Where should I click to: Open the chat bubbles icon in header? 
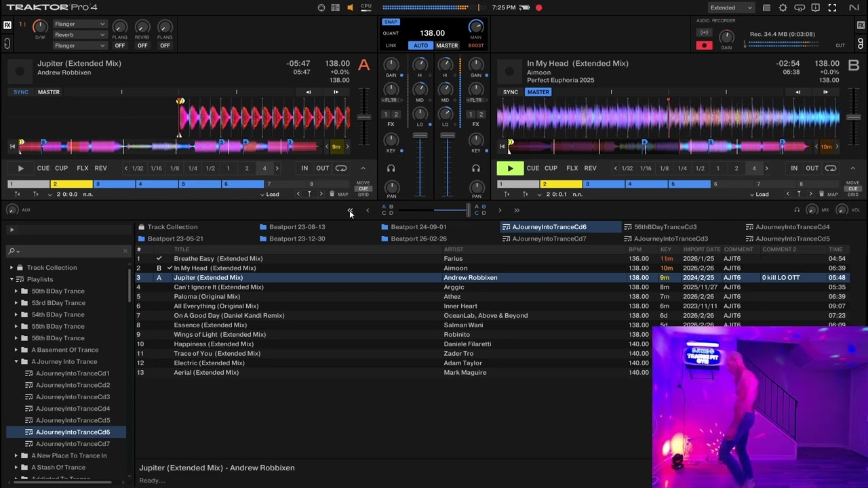tap(800, 7)
